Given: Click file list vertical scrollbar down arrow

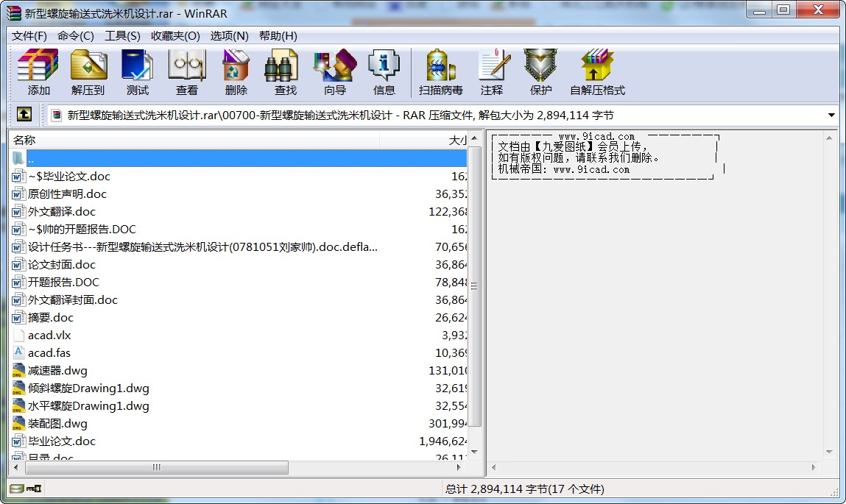Looking at the screenshot, I should (x=474, y=452).
